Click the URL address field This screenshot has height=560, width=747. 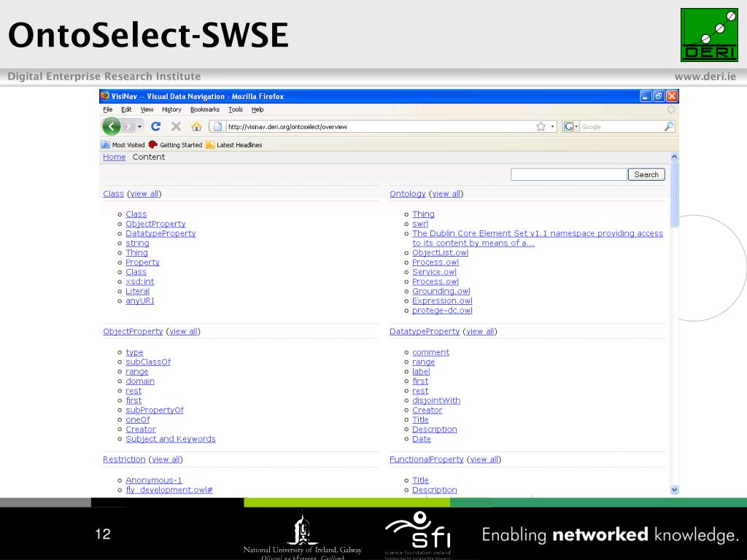coord(379,127)
